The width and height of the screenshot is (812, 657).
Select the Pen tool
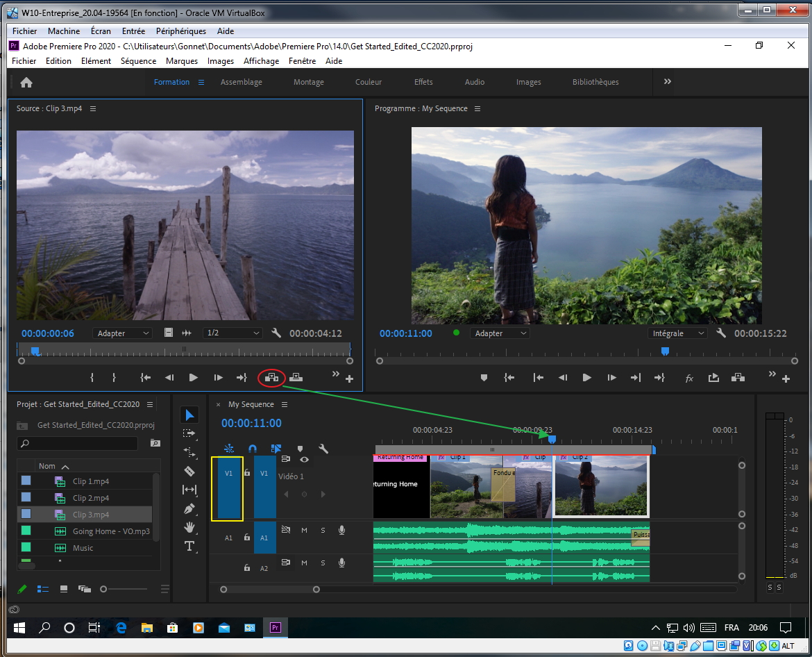click(189, 509)
